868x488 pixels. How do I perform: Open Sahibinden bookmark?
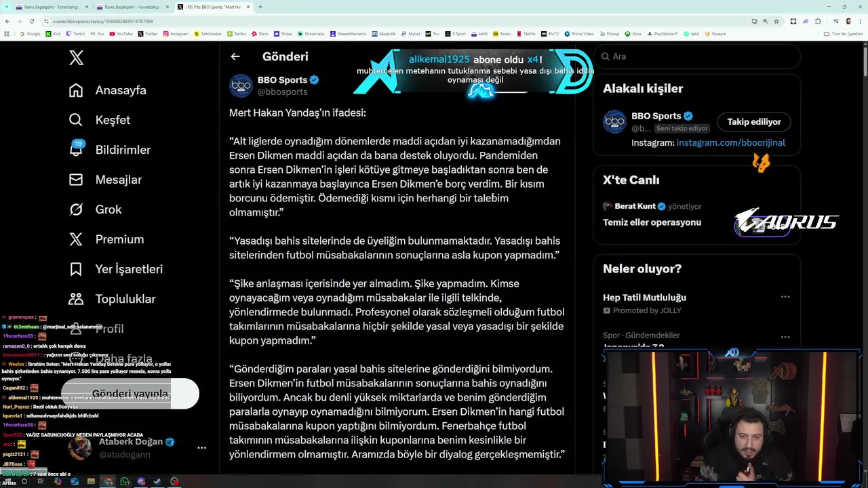pos(208,34)
